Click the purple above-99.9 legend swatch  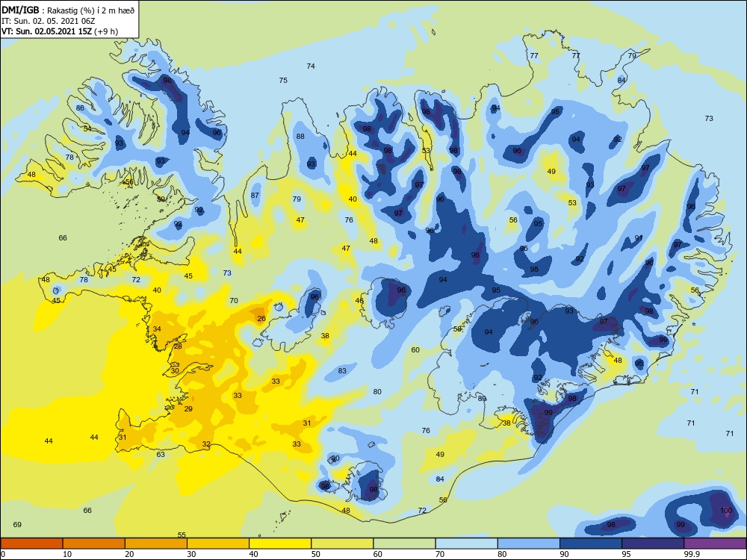715,544
